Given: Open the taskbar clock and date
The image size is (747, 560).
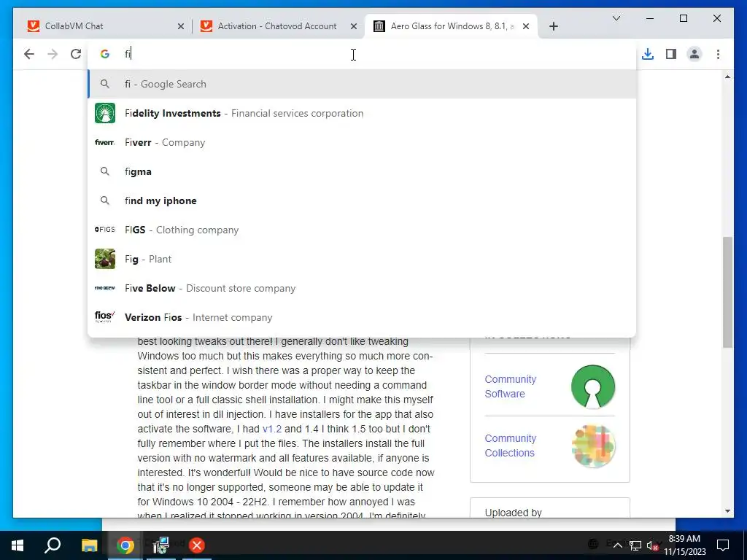Looking at the screenshot, I should pos(684,545).
